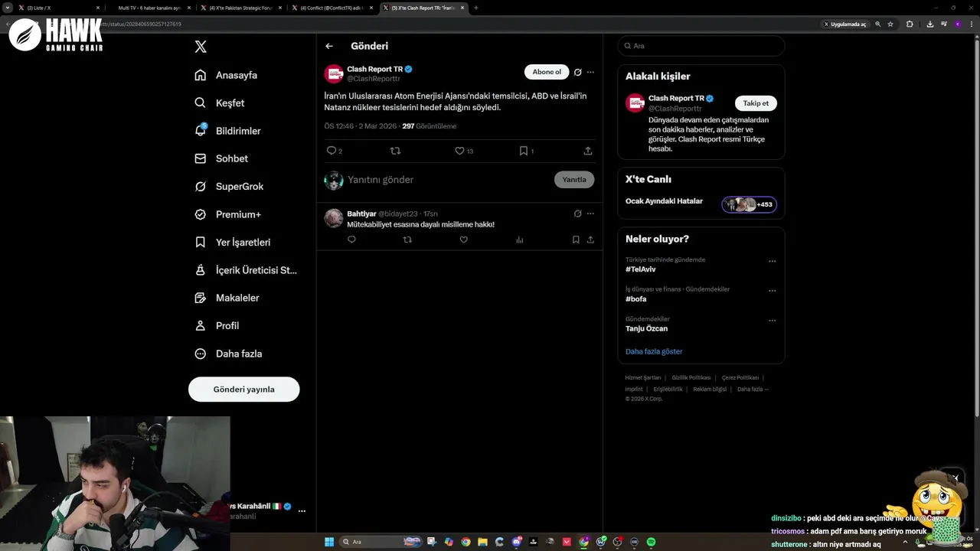Open the X logo home link
This screenshot has width=980, height=551.
point(201,47)
